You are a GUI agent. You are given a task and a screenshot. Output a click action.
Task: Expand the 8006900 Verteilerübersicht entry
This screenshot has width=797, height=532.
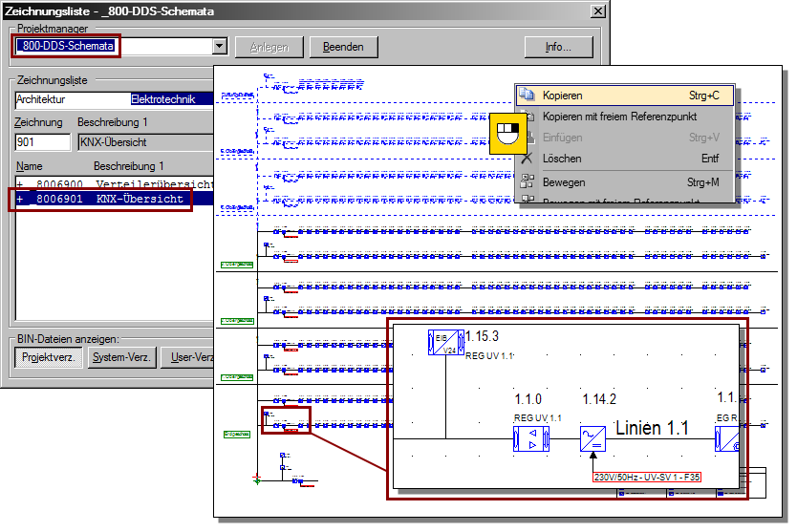(x=20, y=183)
